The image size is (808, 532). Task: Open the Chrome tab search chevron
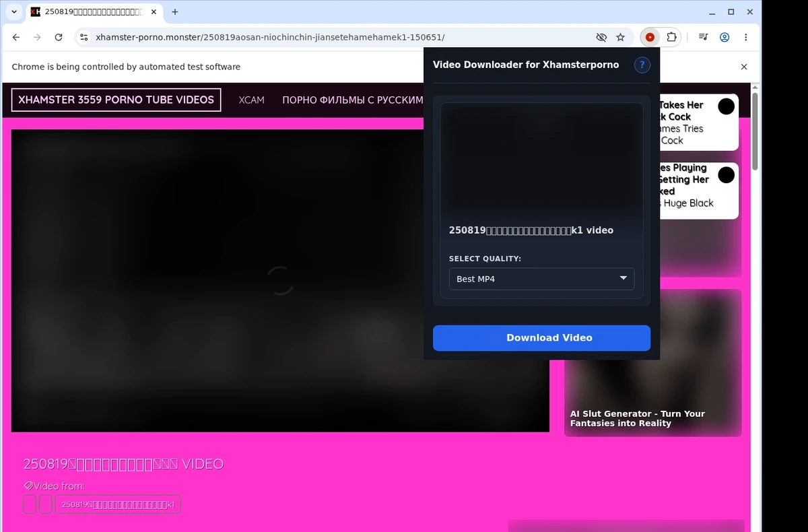pos(14,12)
